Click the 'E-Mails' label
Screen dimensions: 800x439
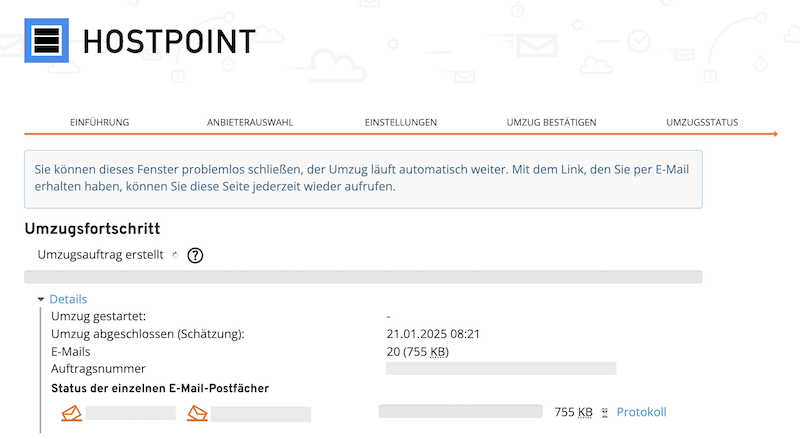pos(70,352)
